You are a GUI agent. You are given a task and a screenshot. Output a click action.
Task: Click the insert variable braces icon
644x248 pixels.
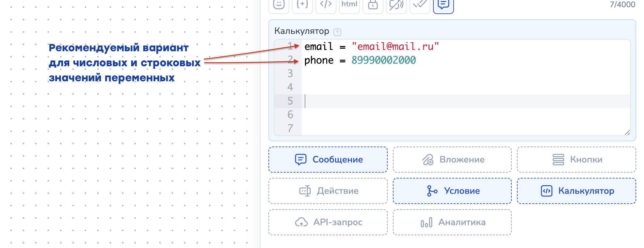point(302,5)
